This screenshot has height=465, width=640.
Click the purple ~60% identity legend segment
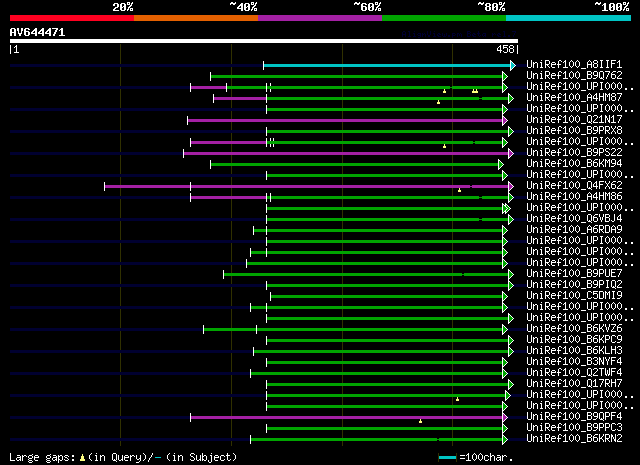coord(320,18)
